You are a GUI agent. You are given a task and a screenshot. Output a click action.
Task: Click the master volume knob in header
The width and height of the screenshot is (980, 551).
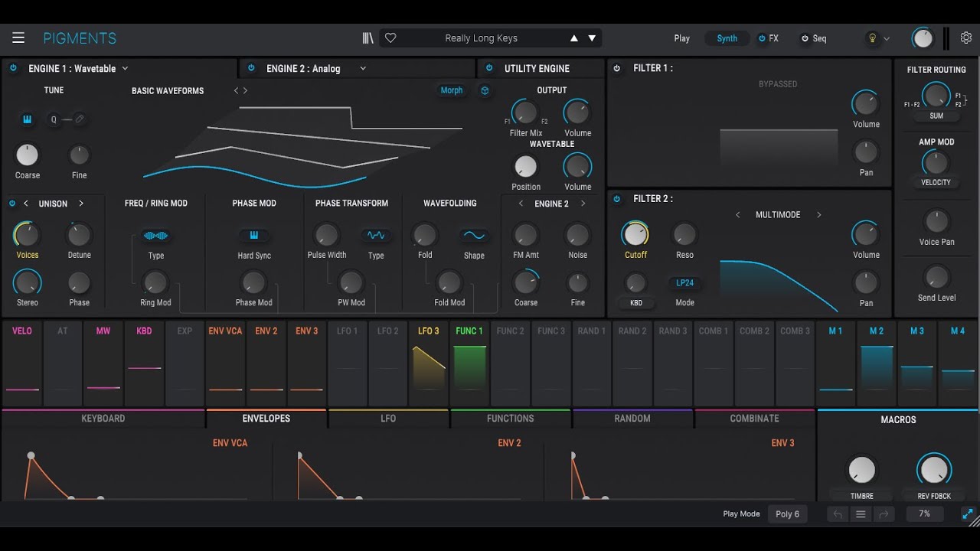point(923,38)
